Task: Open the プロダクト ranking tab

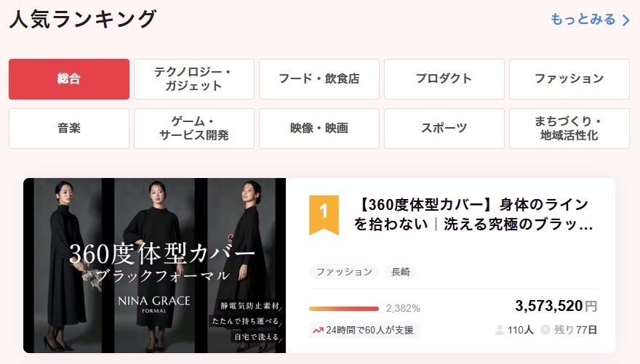Action: pyautogui.click(x=444, y=79)
